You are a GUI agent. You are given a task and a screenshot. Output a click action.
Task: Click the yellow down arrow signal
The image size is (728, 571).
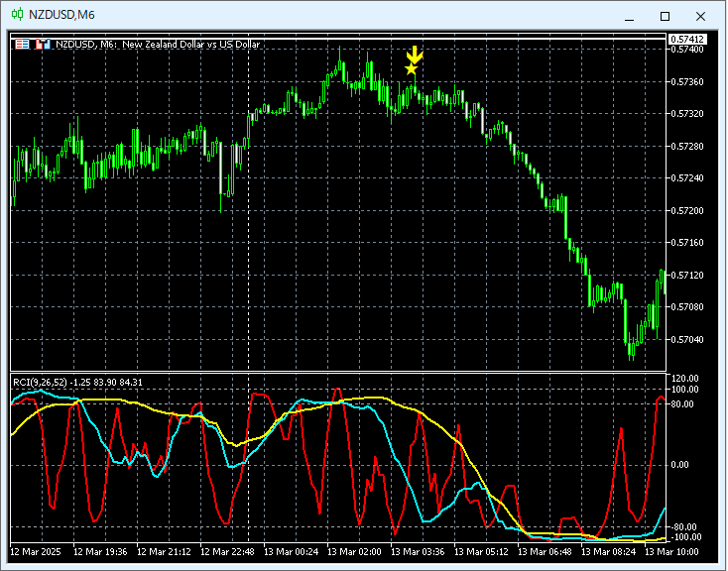(x=415, y=55)
